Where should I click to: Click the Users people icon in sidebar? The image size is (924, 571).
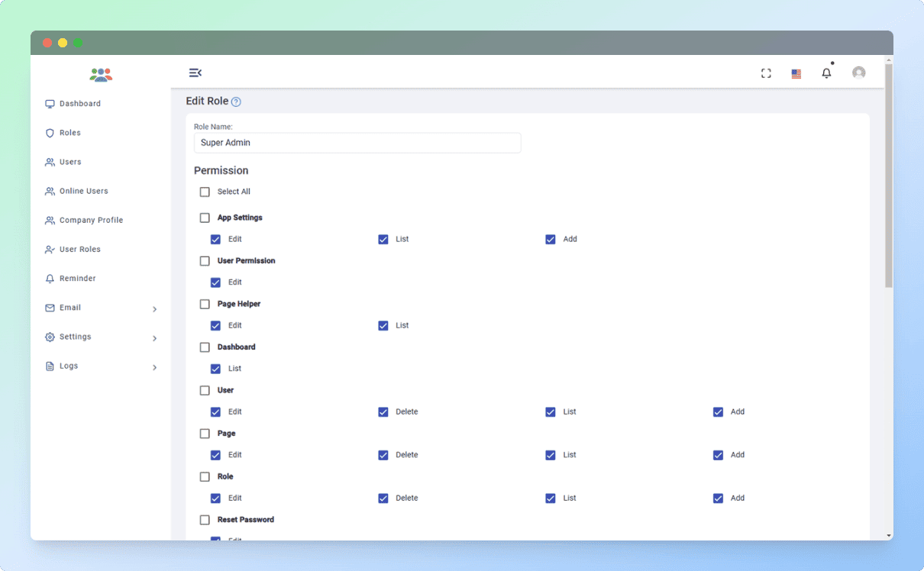(50, 162)
